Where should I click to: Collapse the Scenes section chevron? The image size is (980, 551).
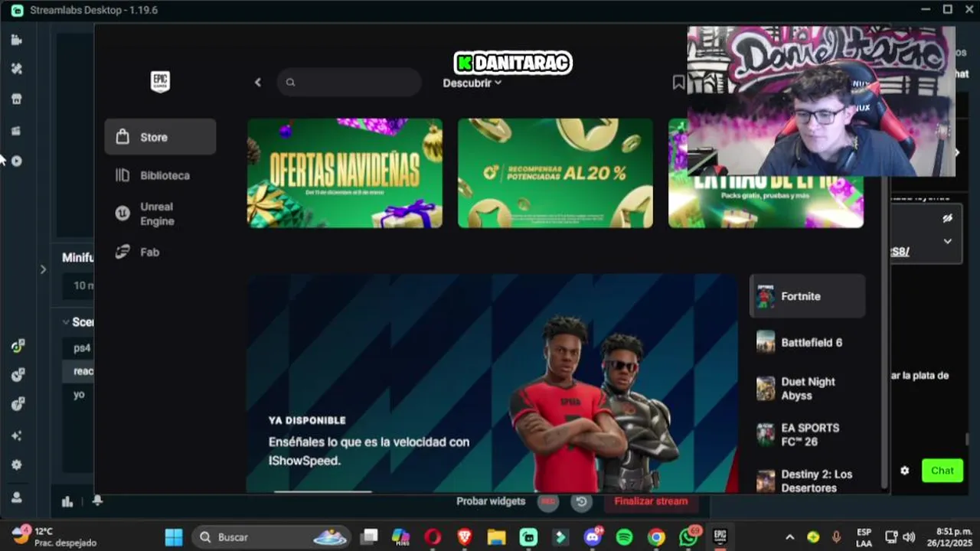pyautogui.click(x=66, y=322)
